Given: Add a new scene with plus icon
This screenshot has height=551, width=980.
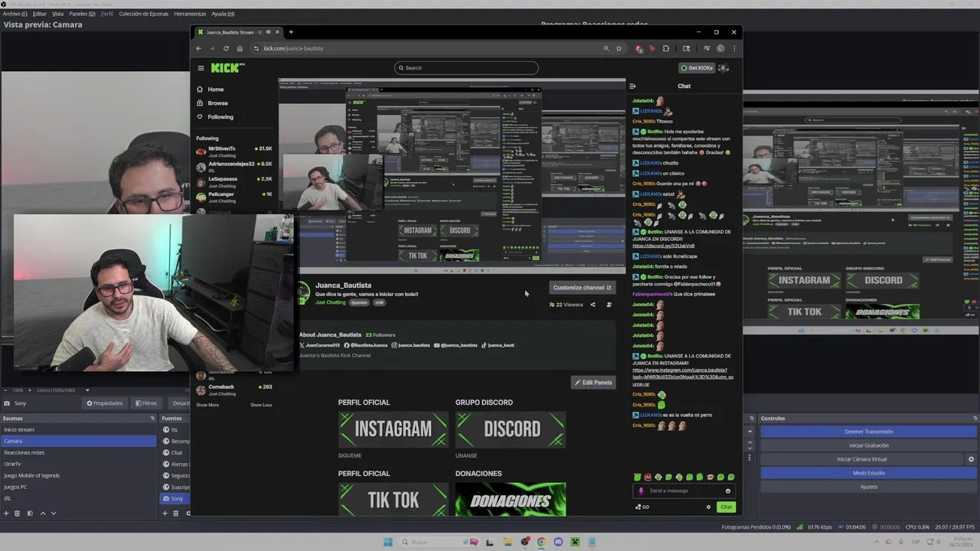Looking at the screenshot, I should tap(6, 513).
